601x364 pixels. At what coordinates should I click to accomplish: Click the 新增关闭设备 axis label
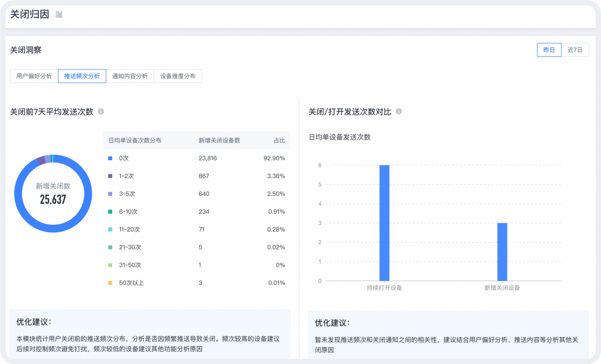click(x=502, y=288)
